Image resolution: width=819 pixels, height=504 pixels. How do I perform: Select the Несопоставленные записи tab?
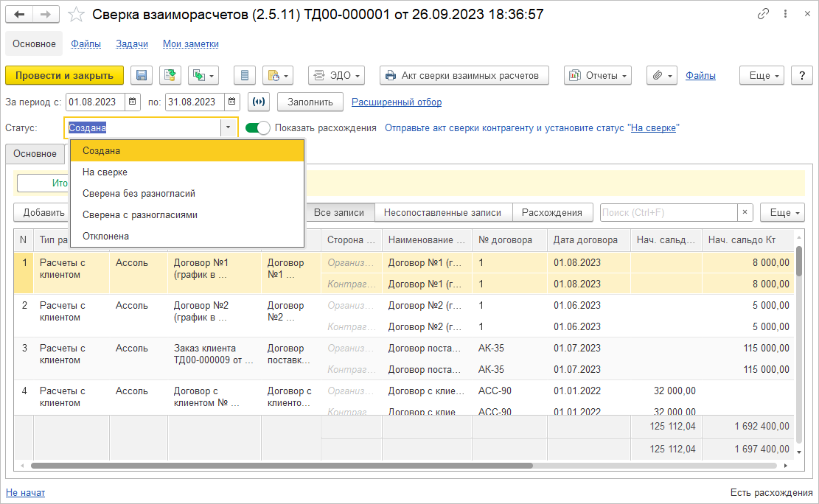coord(442,212)
